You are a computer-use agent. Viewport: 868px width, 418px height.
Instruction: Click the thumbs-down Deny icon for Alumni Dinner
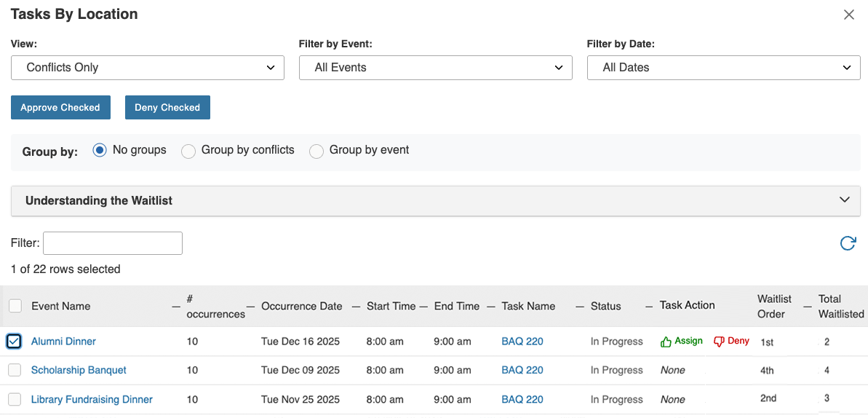tap(719, 342)
